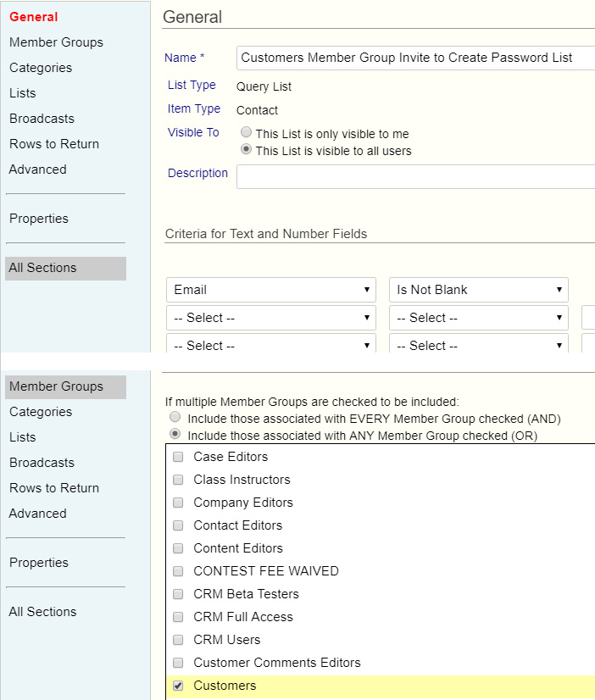Expand the 'Is Not Blank' operator dropdown
The height and width of the screenshot is (700, 595).
tap(478, 290)
